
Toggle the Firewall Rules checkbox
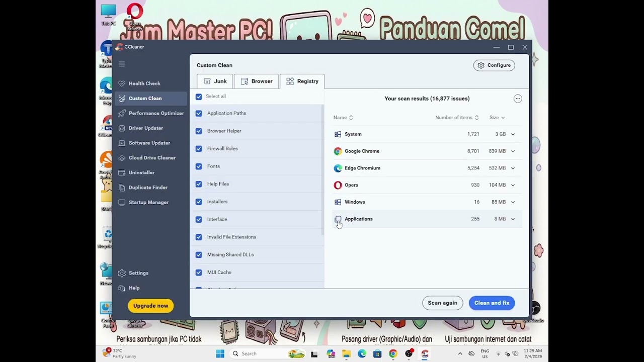point(199,149)
